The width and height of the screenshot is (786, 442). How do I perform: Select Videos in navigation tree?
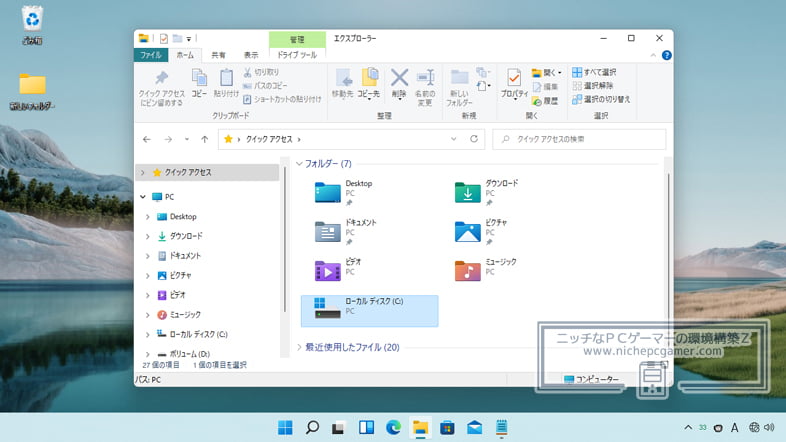tap(171, 295)
